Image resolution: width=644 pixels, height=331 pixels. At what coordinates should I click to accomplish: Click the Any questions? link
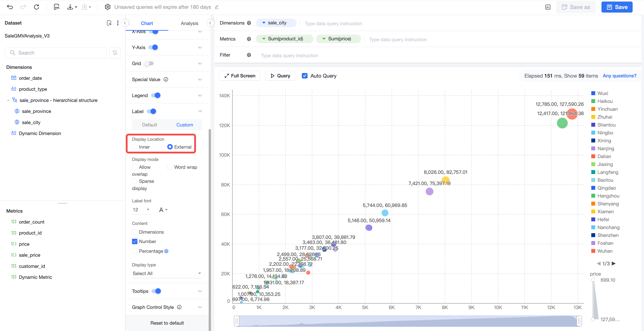619,76
